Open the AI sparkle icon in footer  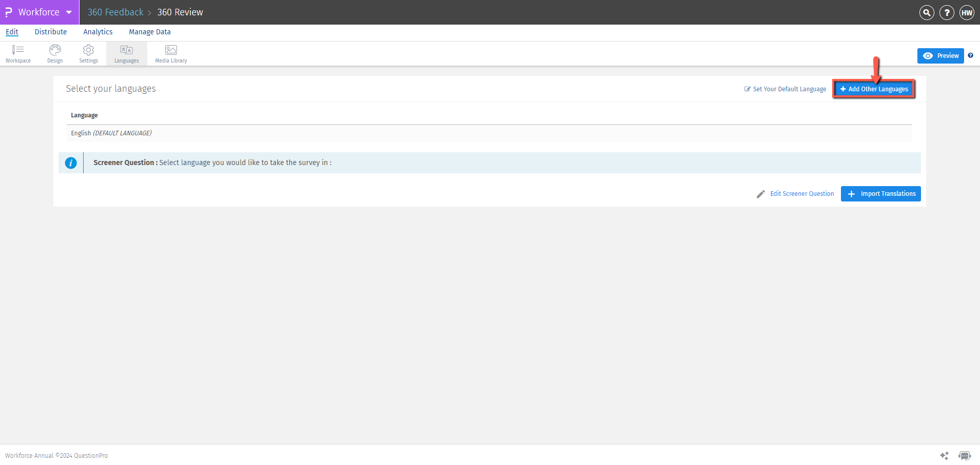[944, 455]
